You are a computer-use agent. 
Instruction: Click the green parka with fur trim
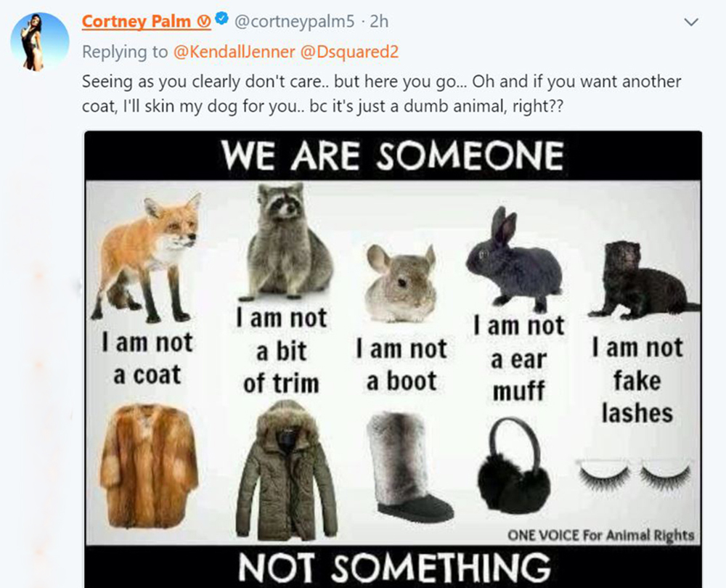(x=286, y=469)
